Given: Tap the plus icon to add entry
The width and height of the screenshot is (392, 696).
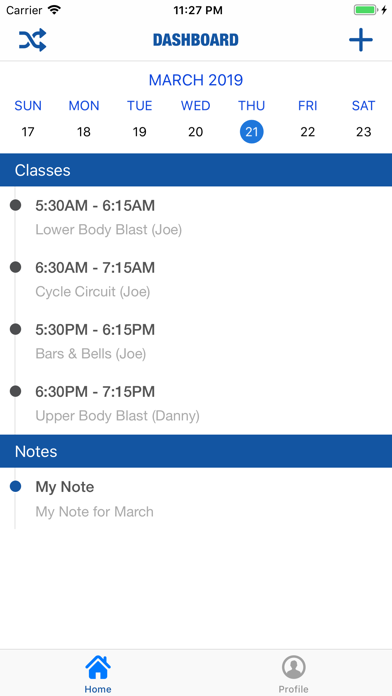Looking at the screenshot, I should (x=360, y=40).
